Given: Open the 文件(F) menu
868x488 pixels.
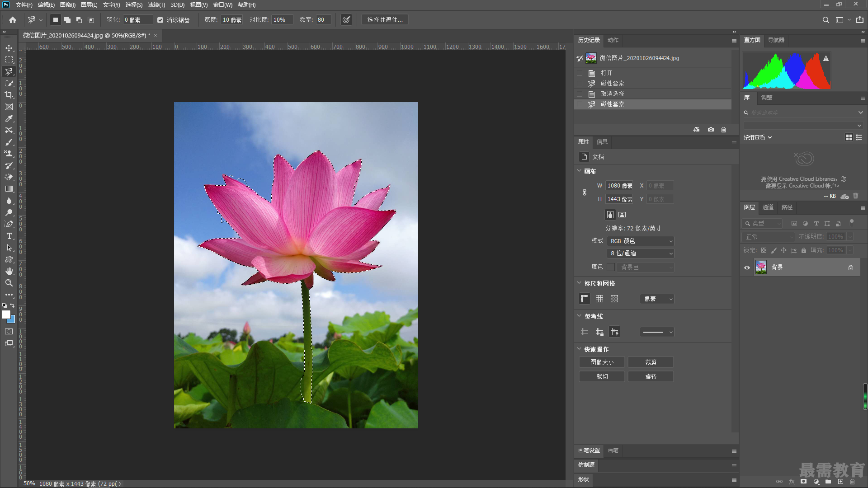Looking at the screenshot, I should click(x=24, y=5).
